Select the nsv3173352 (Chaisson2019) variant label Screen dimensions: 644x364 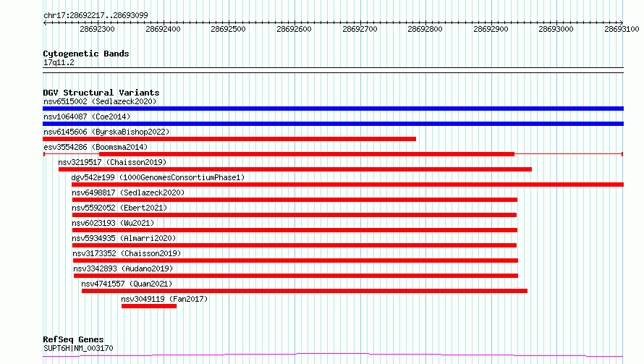point(127,253)
